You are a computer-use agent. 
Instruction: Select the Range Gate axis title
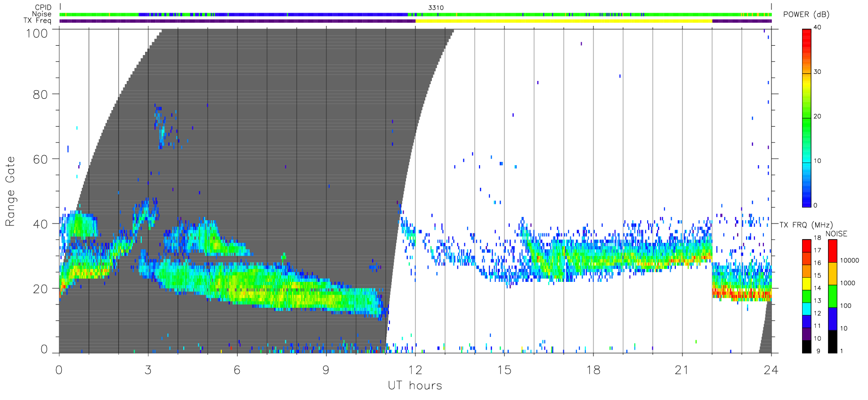pyautogui.click(x=10, y=191)
